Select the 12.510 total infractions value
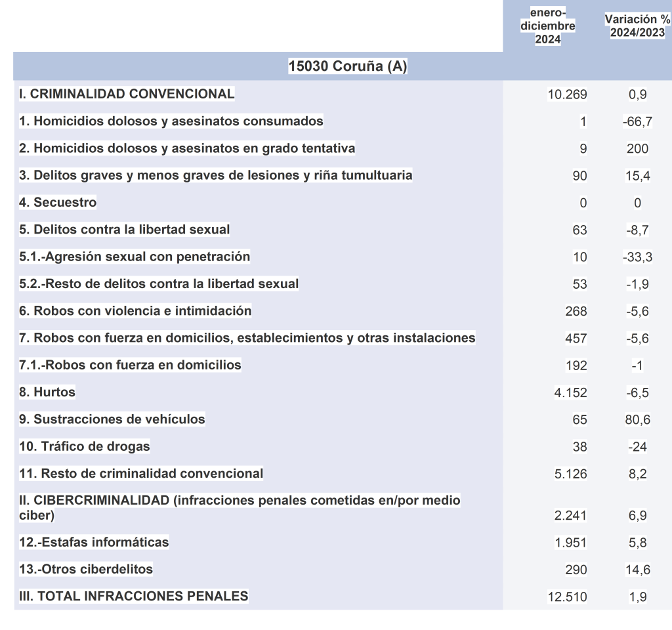This screenshot has height=630, width=672. [x=567, y=597]
